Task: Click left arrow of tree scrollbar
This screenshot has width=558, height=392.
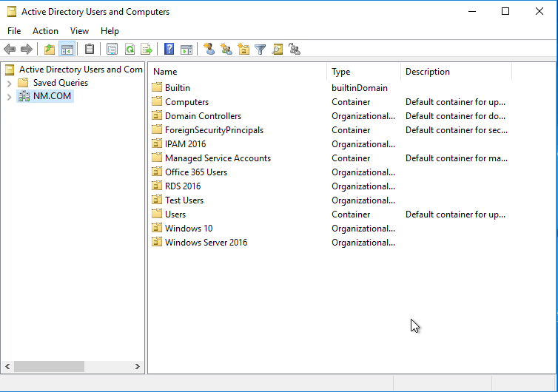Action: click(x=7, y=366)
